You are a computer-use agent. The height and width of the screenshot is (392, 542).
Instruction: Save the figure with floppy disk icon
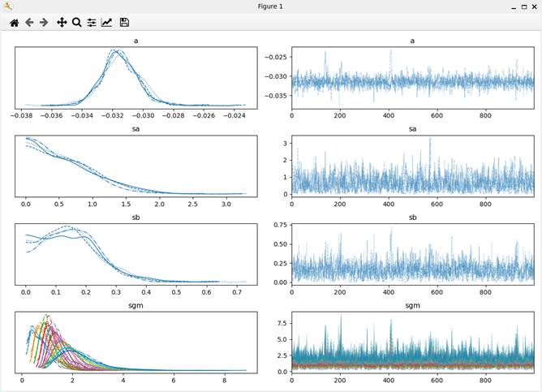click(124, 23)
